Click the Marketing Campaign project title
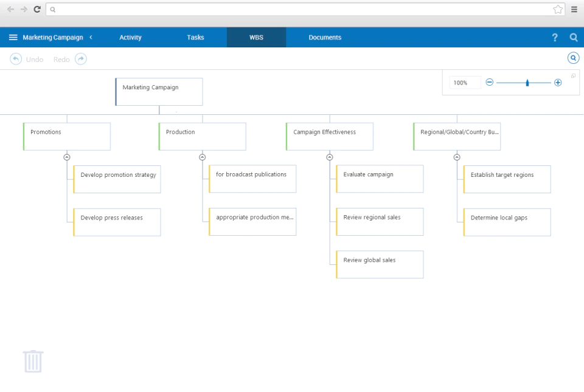The width and height of the screenshot is (584, 392). coord(53,37)
